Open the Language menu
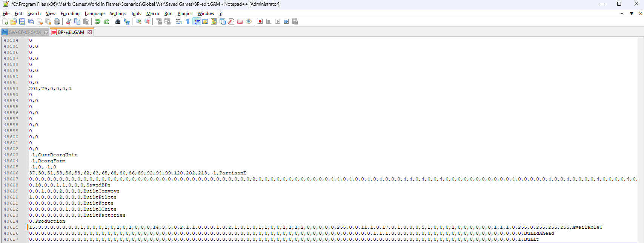Screen dimensions: 644x243 95,14
